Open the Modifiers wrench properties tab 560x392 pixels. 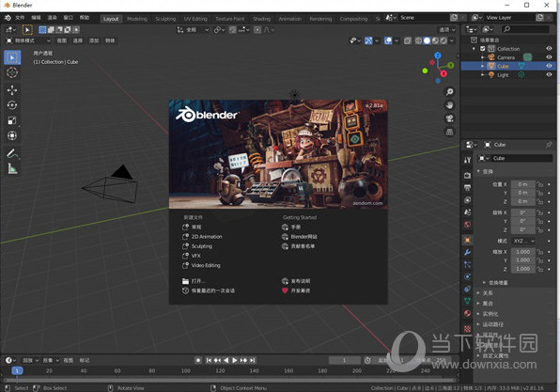(467, 252)
